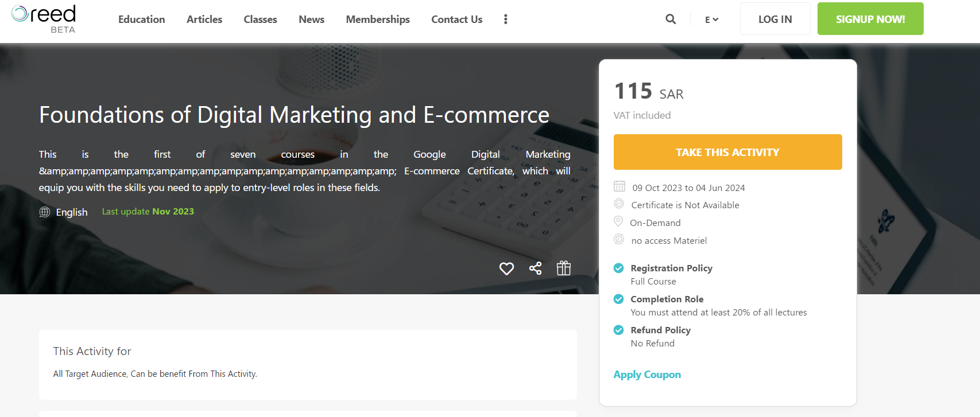Click the globe language icon

(44, 212)
